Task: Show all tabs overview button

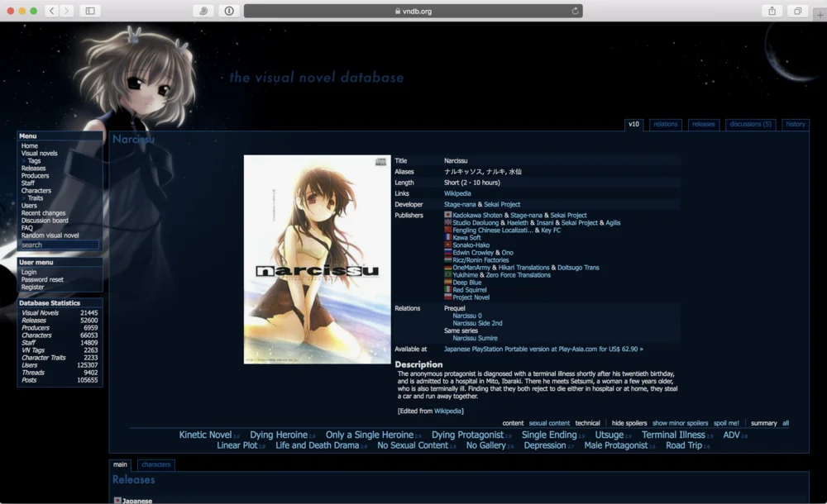Action: [797, 11]
